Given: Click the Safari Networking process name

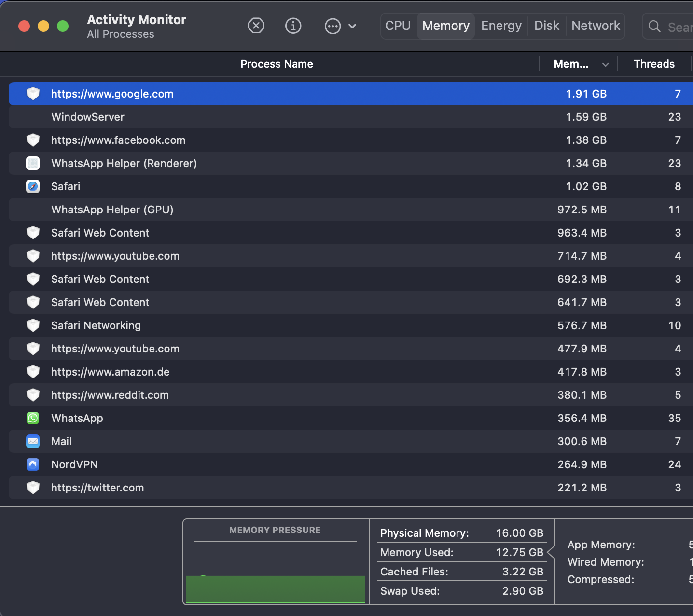Looking at the screenshot, I should pyautogui.click(x=96, y=325).
